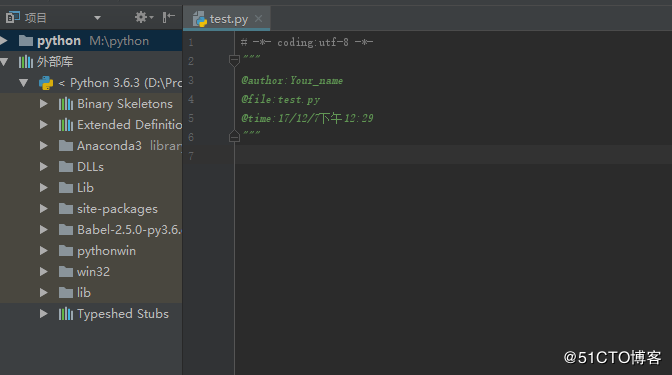Place cursor on empty line 7
The height and width of the screenshot is (375, 672).
pyautogui.click(x=453, y=155)
